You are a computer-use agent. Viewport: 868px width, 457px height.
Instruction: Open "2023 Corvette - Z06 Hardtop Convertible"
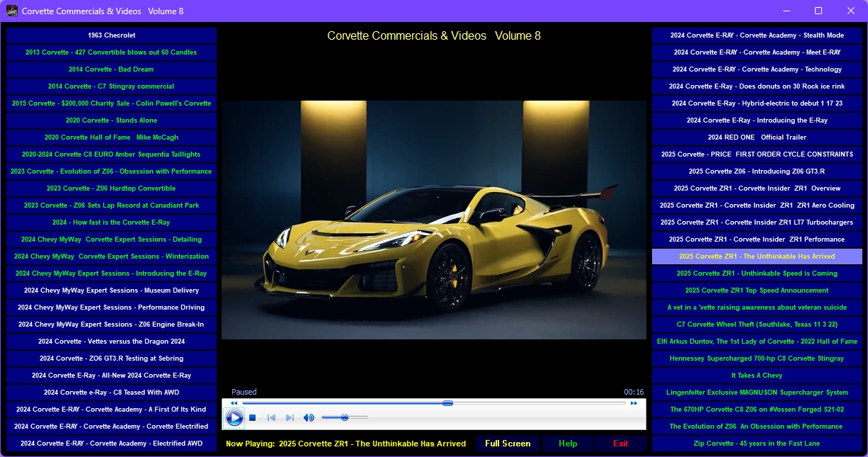point(111,188)
